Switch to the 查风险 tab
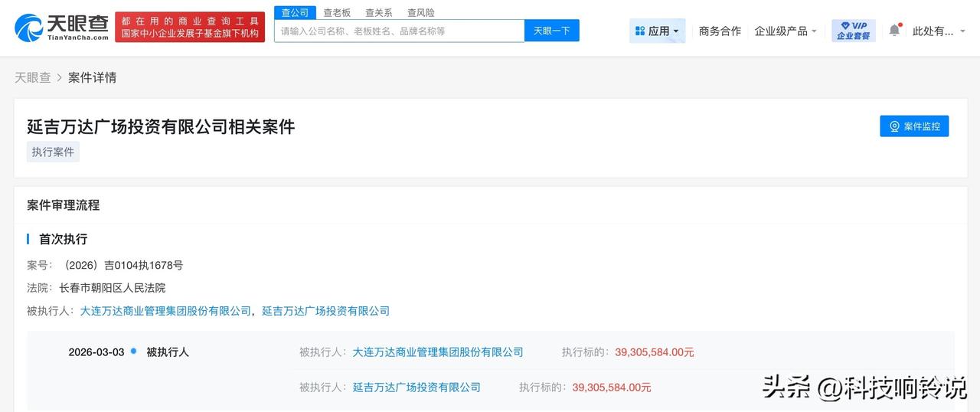Viewport: 980px width, 412px height. pyautogui.click(x=420, y=12)
